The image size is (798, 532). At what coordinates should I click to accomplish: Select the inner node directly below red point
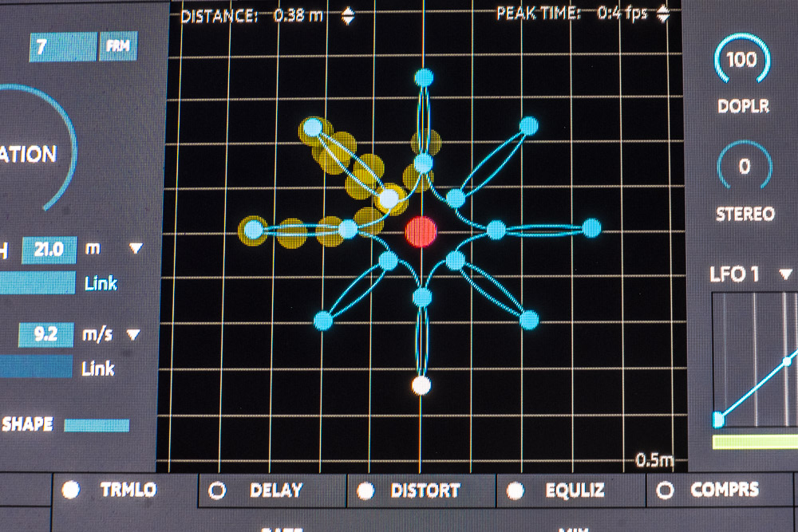tap(422, 297)
